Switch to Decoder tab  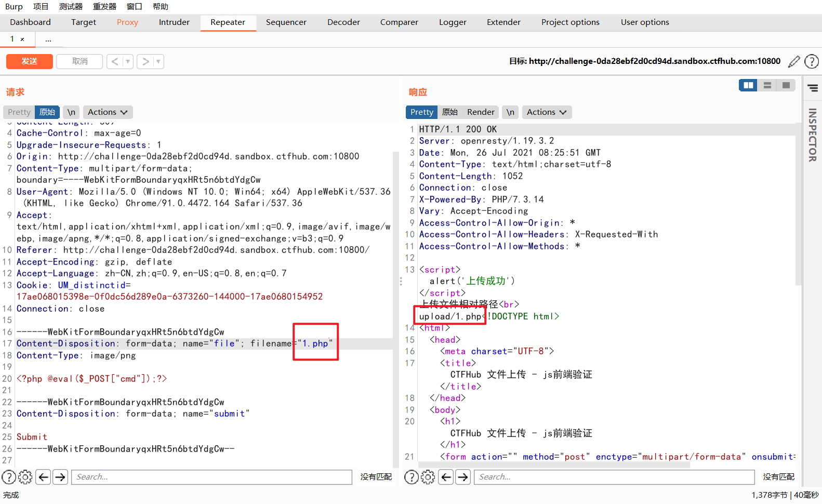point(343,22)
